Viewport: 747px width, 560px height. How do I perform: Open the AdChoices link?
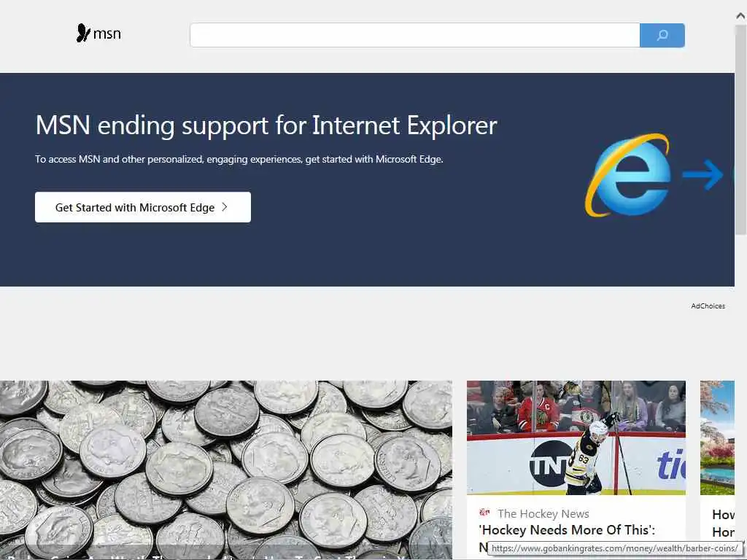[x=708, y=306]
